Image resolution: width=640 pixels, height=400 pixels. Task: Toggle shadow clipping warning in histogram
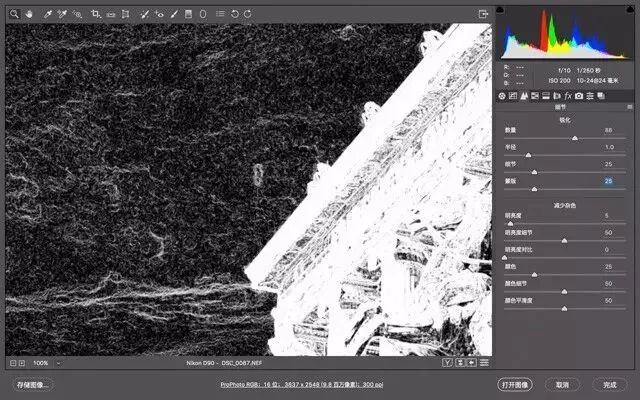point(500,9)
